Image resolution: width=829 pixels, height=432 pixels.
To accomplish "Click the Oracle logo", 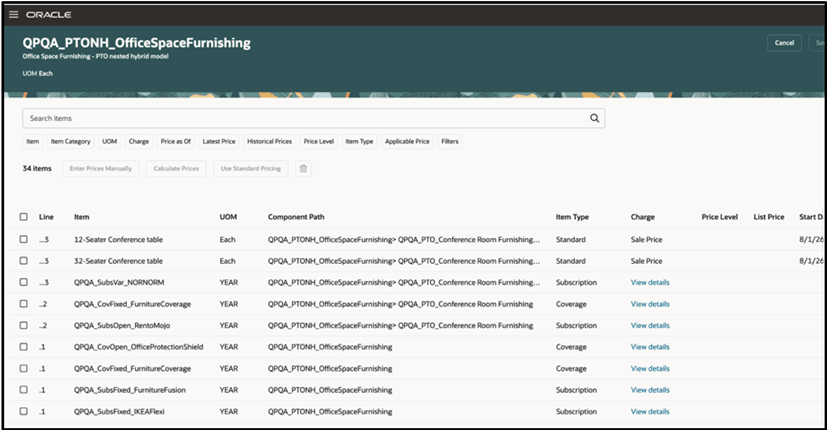I will coord(49,15).
